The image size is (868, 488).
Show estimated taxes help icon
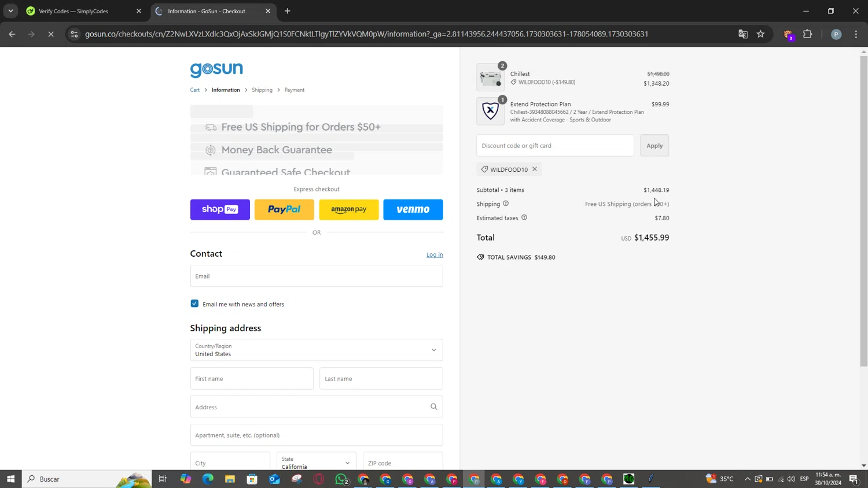[x=524, y=217]
